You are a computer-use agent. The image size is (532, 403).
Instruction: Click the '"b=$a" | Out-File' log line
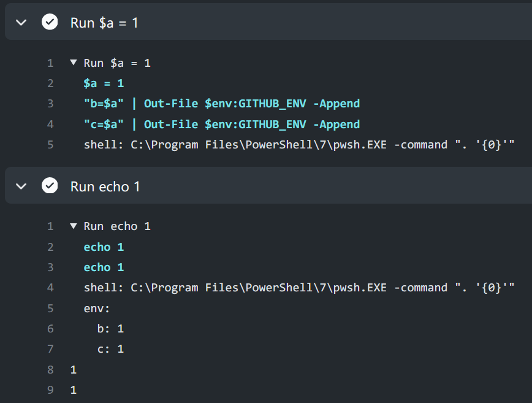pos(221,104)
